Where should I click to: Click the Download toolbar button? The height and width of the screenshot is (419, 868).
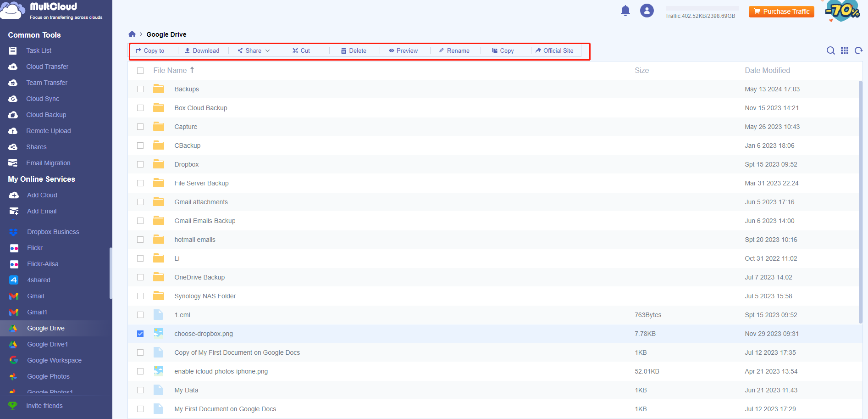click(x=202, y=50)
